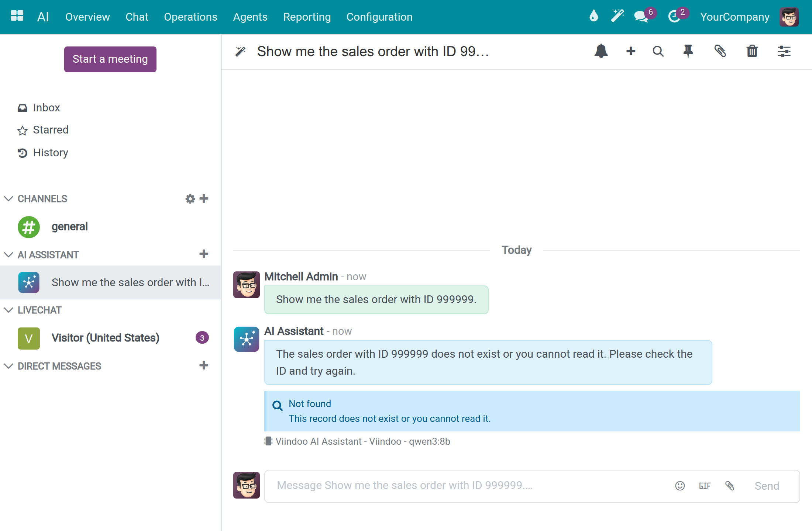Open the Overview menu
Screen dimensions: 812x531
(x=87, y=17)
